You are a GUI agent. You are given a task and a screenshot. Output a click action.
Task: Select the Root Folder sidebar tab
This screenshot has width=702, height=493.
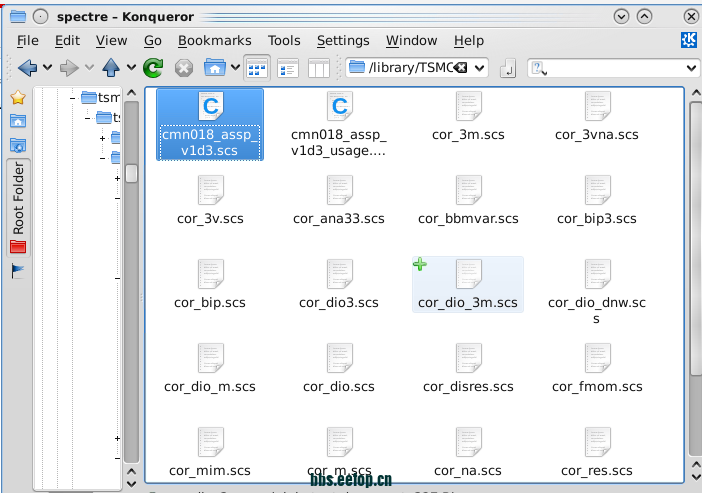pyautogui.click(x=18, y=207)
